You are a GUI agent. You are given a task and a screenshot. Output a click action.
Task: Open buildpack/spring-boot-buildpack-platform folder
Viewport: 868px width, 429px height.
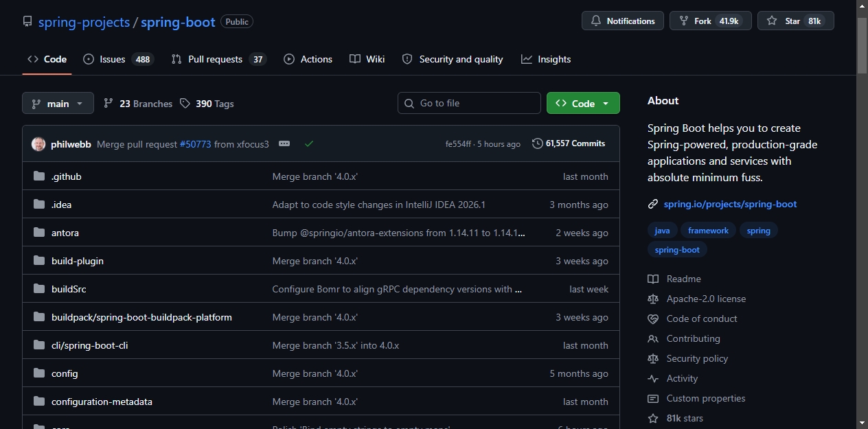(x=141, y=317)
